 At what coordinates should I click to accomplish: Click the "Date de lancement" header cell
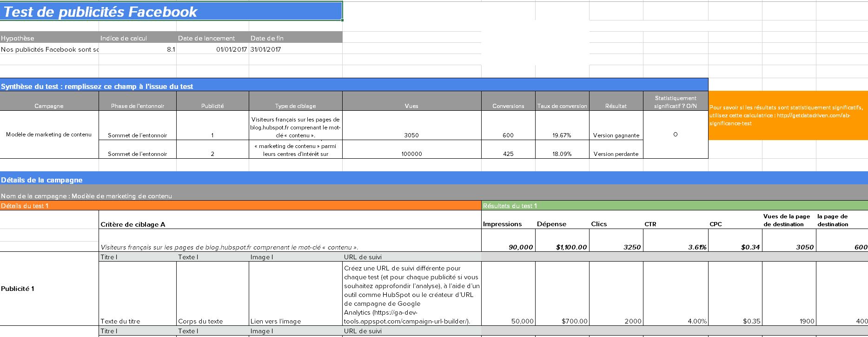[213, 38]
